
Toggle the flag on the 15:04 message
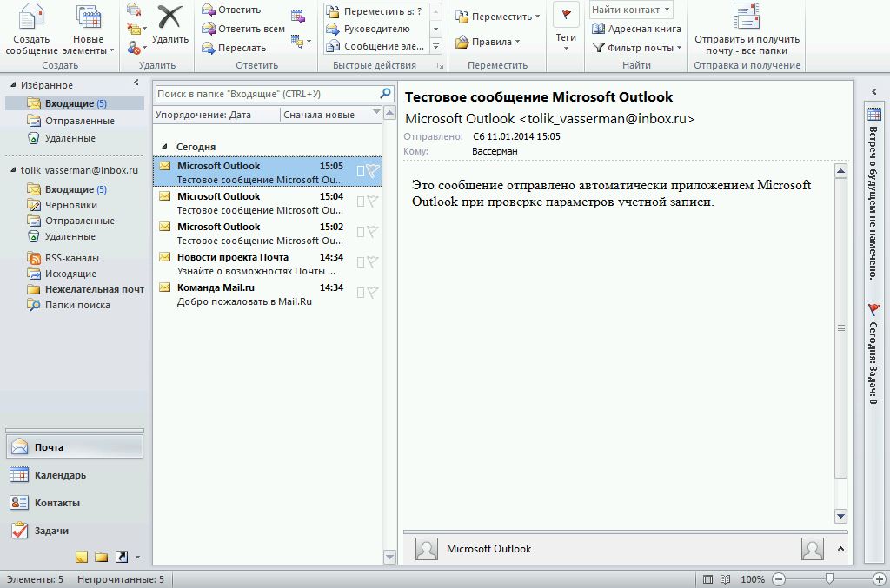372,201
